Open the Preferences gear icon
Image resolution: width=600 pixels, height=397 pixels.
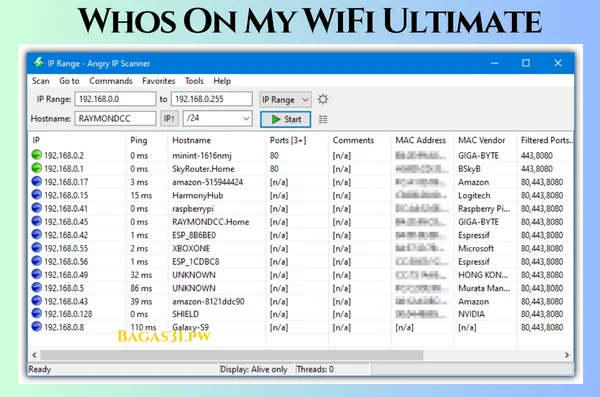[323, 100]
